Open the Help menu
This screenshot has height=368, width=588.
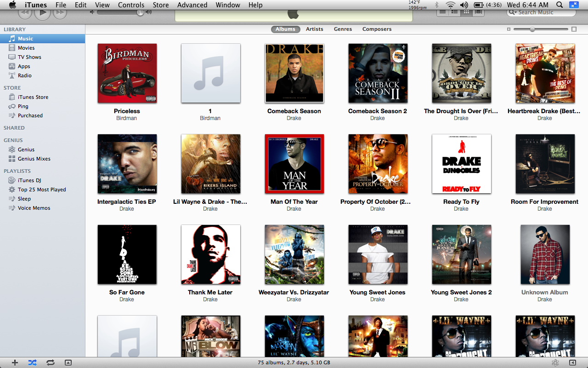pyautogui.click(x=255, y=5)
